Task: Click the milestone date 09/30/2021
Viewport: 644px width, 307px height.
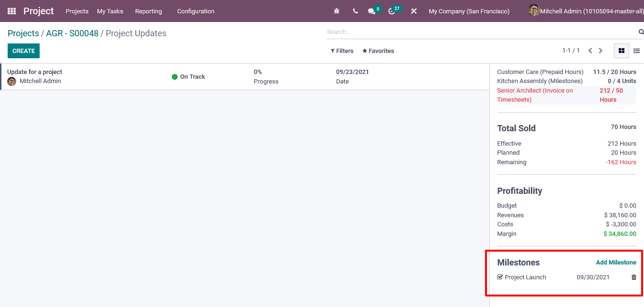Action: pos(593,277)
